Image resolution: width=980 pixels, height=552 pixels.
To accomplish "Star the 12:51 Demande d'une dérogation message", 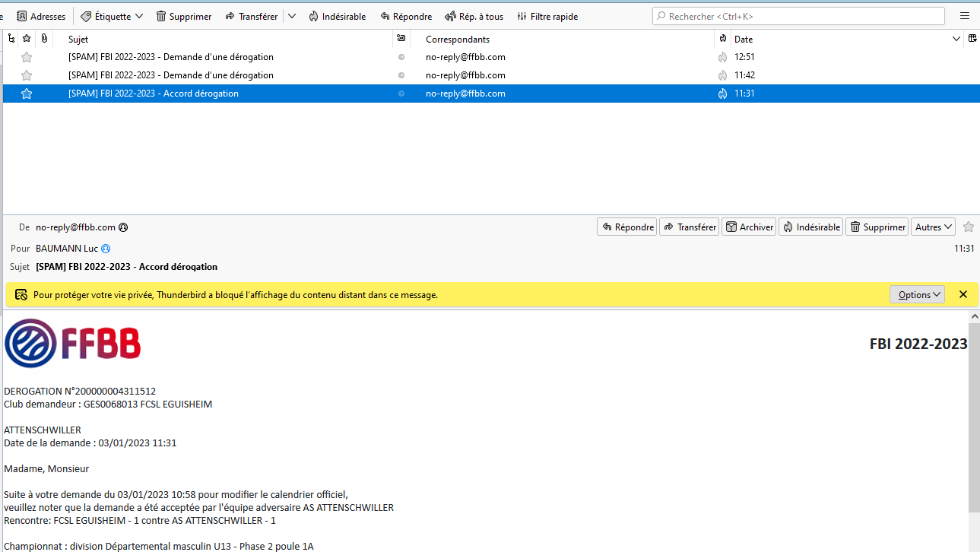I will (x=27, y=57).
